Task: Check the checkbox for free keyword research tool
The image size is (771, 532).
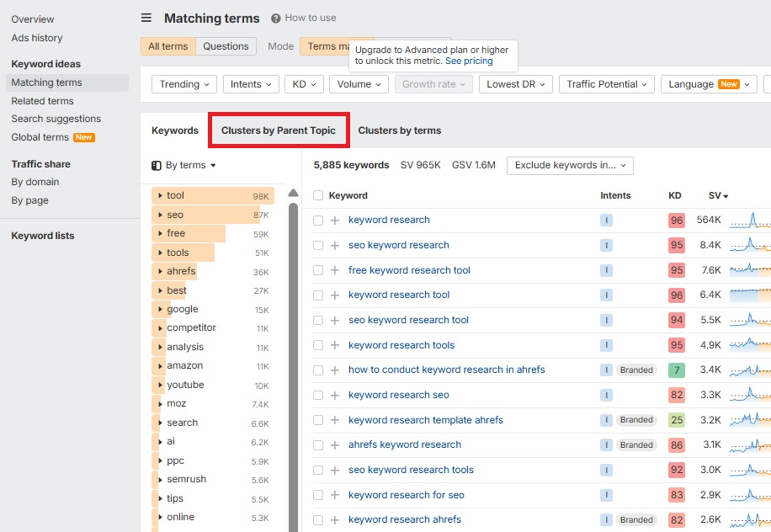Action: (317, 269)
